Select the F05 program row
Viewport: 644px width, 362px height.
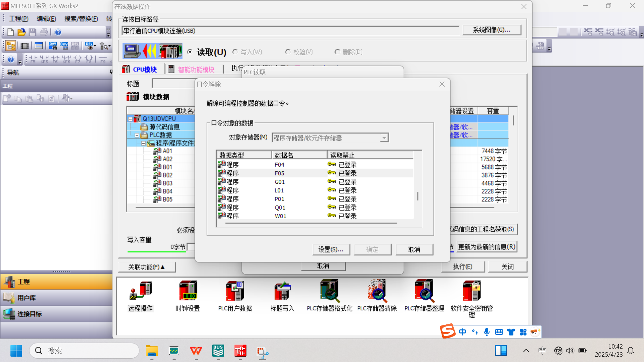coord(279,173)
